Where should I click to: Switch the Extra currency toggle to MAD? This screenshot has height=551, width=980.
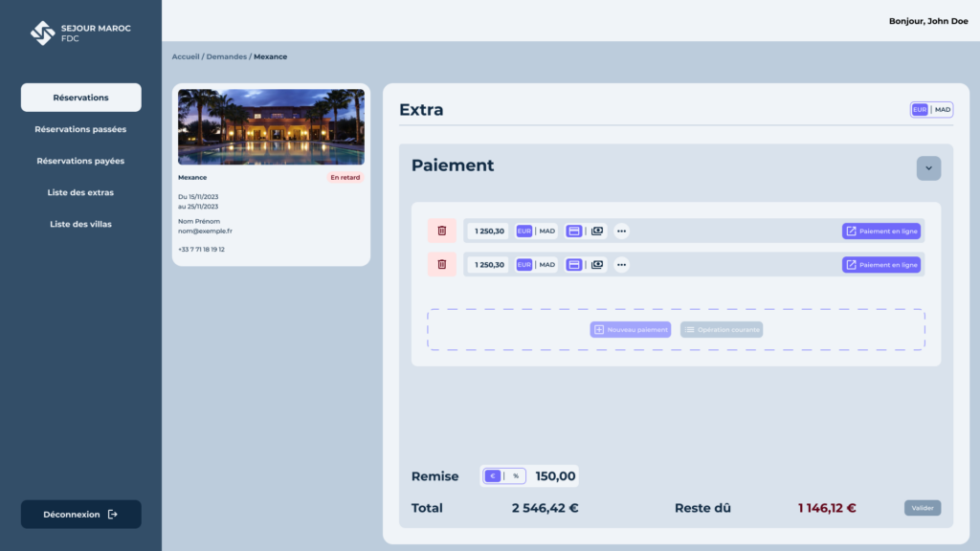coord(942,109)
